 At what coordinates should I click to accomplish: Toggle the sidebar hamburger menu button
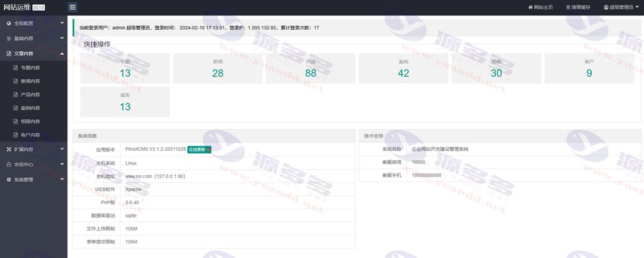coord(72,7)
